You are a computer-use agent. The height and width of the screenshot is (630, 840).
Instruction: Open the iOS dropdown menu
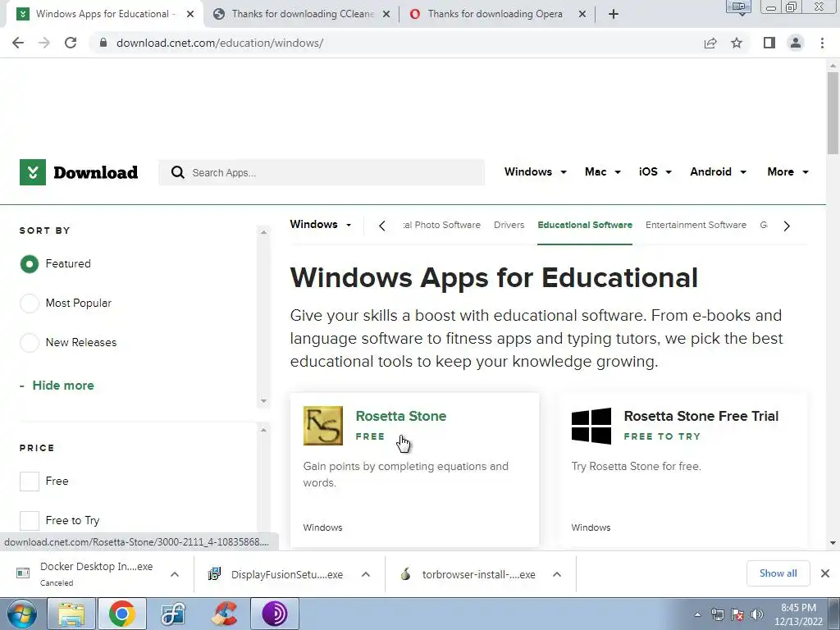[655, 172]
